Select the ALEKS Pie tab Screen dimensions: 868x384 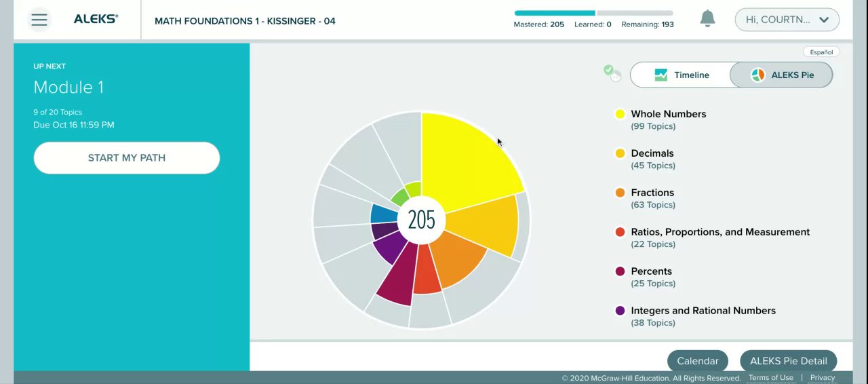[781, 75]
